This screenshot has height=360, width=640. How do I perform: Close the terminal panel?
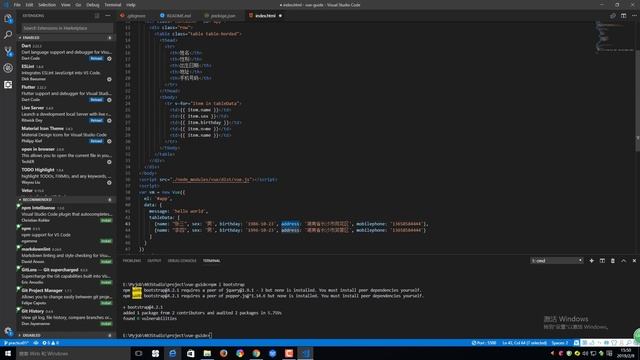point(634,260)
